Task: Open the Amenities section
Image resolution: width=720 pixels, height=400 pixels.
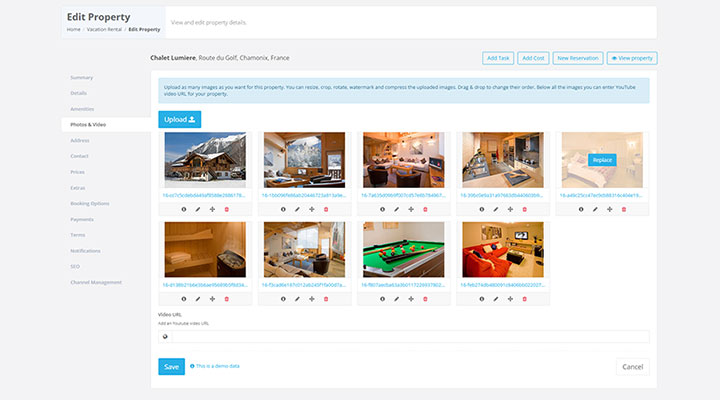Action: point(83,108)
